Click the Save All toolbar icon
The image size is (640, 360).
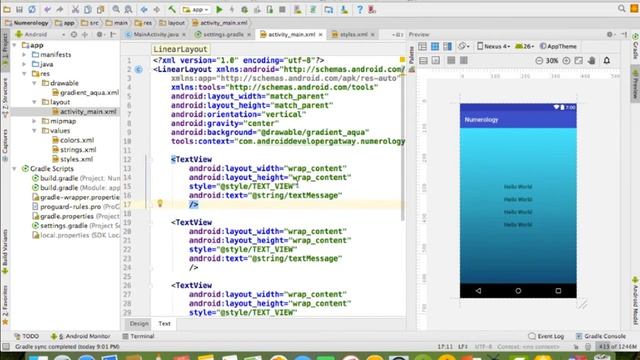tap(19, 9)
